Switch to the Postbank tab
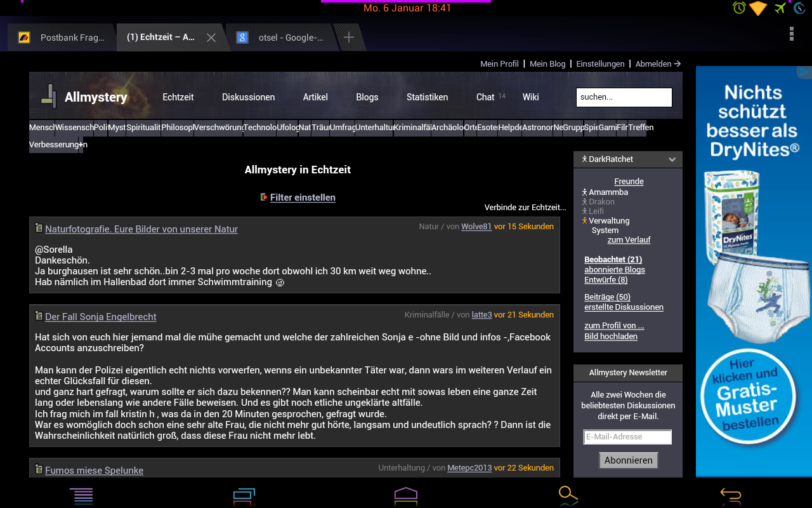The width and height of the screenshot is (812, 508). click(62, 37)
